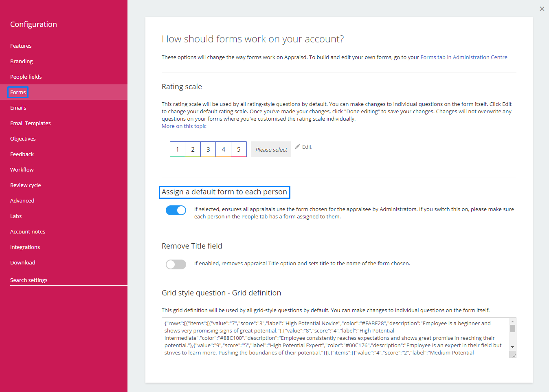Click the textarea resize handle corner
This screenshot has height=392, width=549.
(x=514, y=355)
